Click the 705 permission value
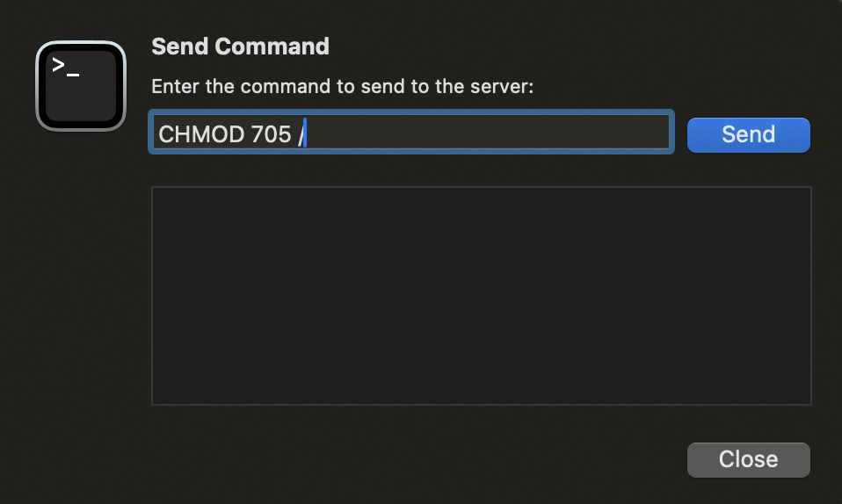Screen dimensions: 842x504 tap(269, 134)
